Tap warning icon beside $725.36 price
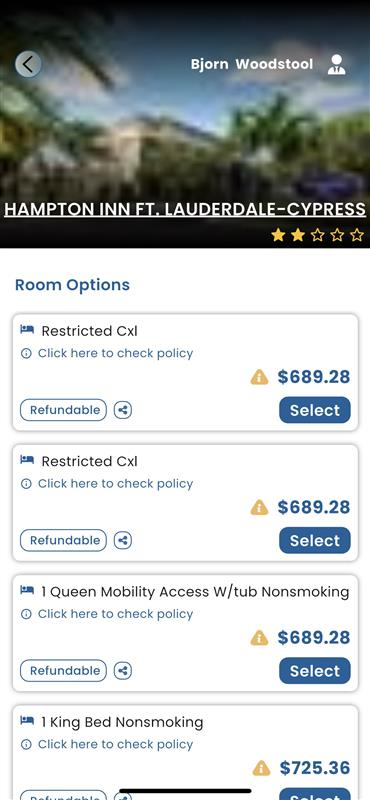This screenshot has height=800, width=370. pyautogui.click(x=261, y=768)
